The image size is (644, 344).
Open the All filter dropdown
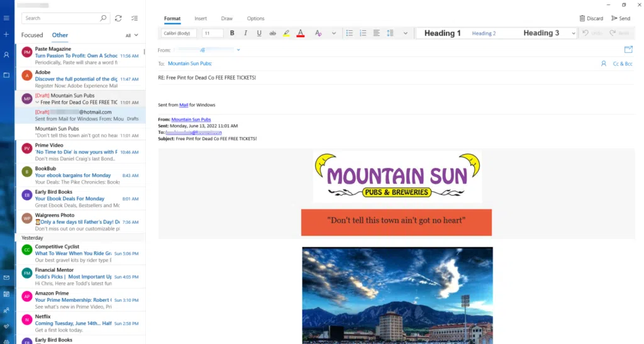[x=132, y=36]
